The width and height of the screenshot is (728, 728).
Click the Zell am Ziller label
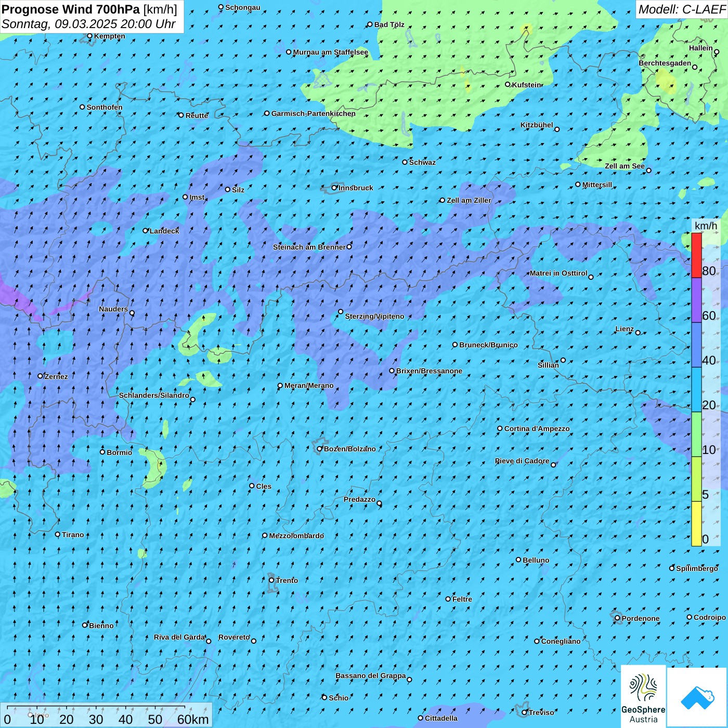(x=469, y=200)
